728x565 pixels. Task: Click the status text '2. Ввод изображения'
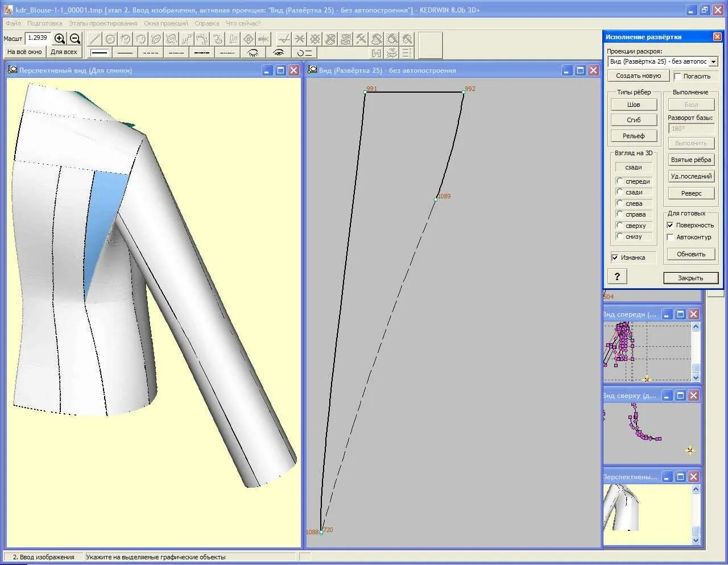click(43, 557)
